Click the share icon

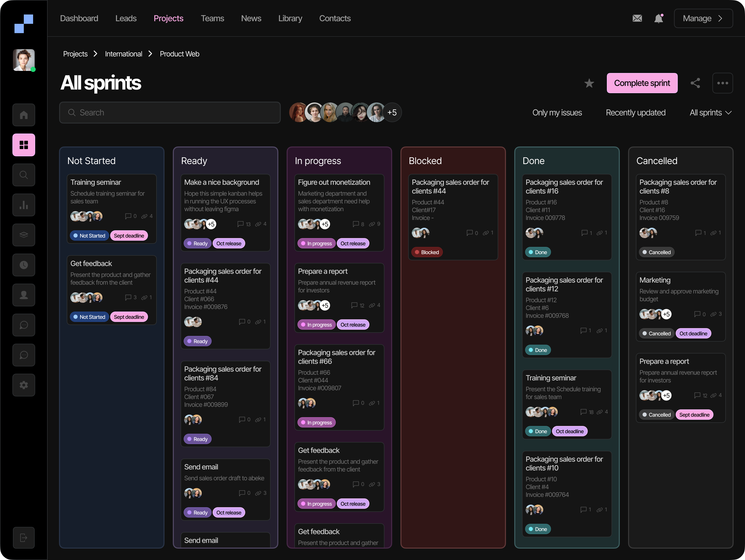(x=695, y=83)
